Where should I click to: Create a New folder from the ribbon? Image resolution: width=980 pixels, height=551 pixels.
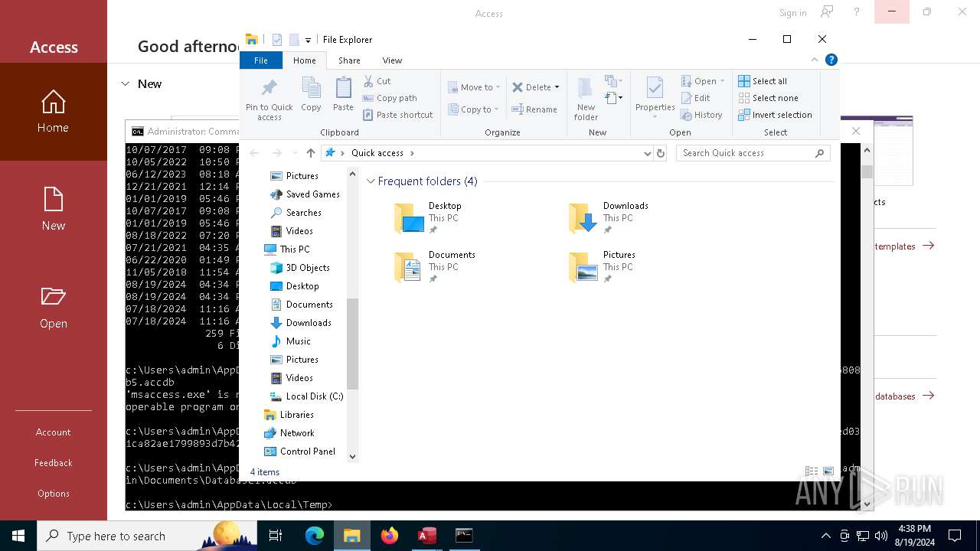click(x=586, y=99)
